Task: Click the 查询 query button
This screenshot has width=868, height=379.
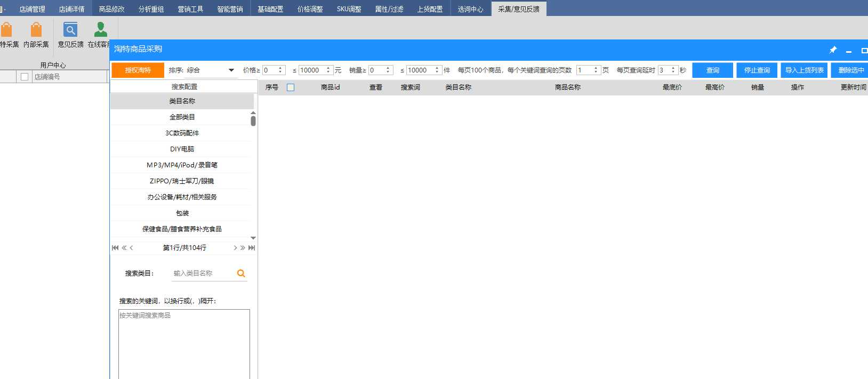Action: pos(712,70)
